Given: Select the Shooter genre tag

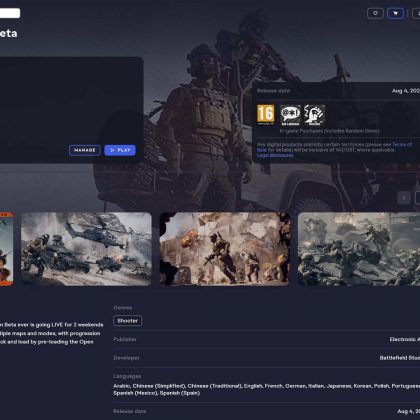Looking at the screenshot, I should [x=128, y=321].
